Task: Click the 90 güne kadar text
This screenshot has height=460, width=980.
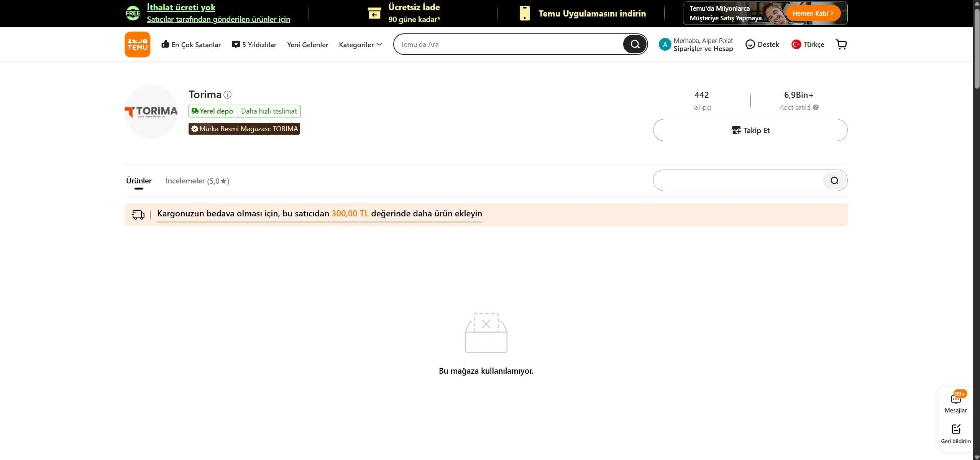Action: point(414,19)
